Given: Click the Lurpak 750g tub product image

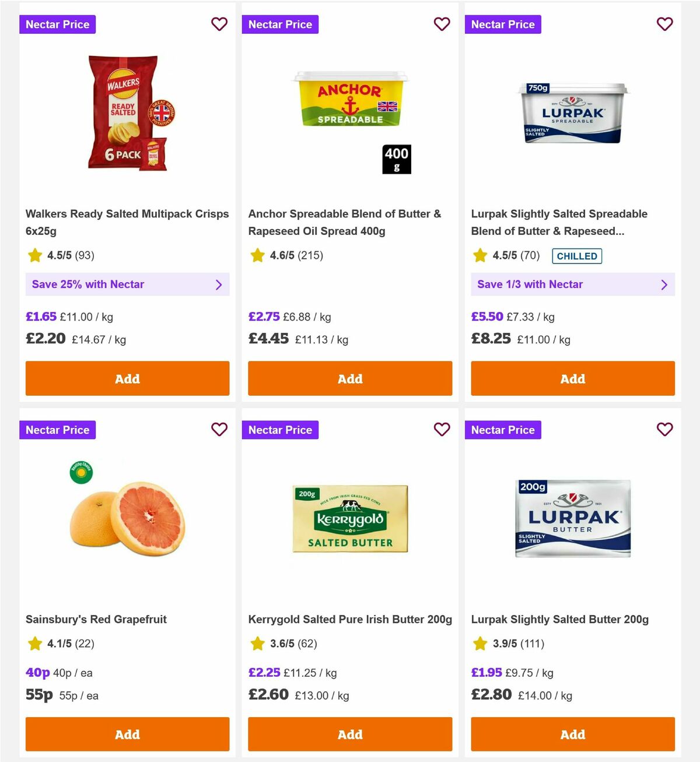Looking at the screenshot, I should (x=572, y=114).
